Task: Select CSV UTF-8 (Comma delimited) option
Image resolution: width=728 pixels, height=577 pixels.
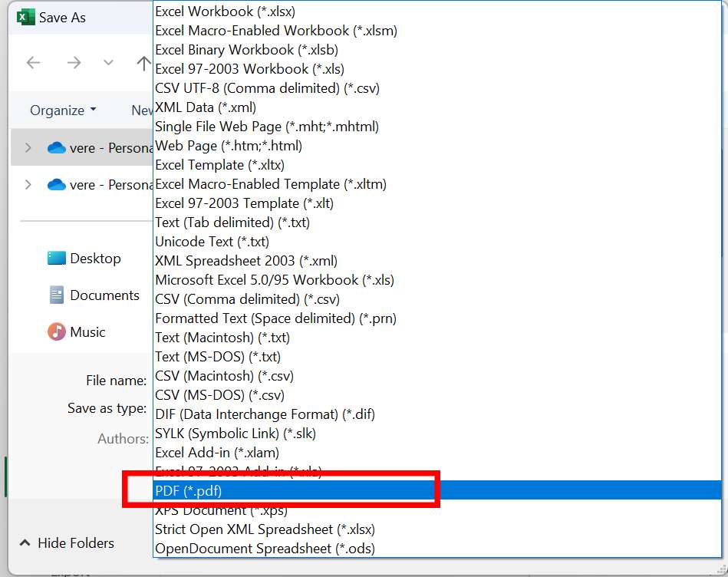Action: [x=437, y=88]
